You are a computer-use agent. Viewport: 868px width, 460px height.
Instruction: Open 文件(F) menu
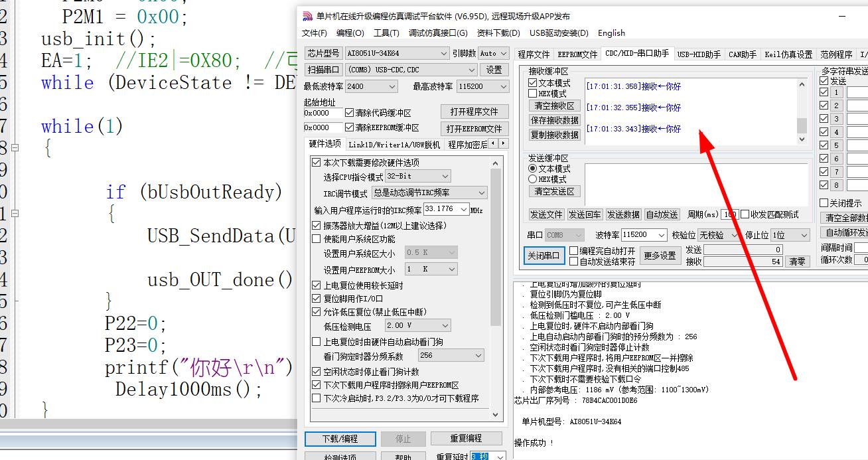point(314,33)
